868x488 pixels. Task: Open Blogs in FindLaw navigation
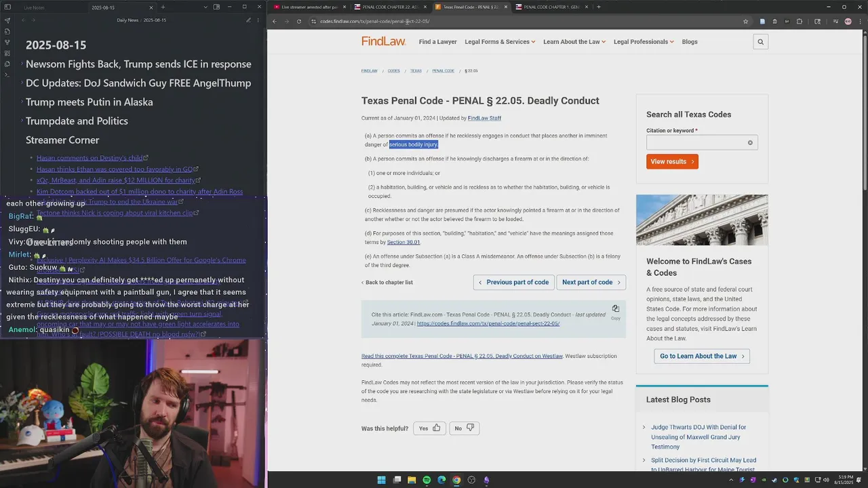(x=690, y=42)
